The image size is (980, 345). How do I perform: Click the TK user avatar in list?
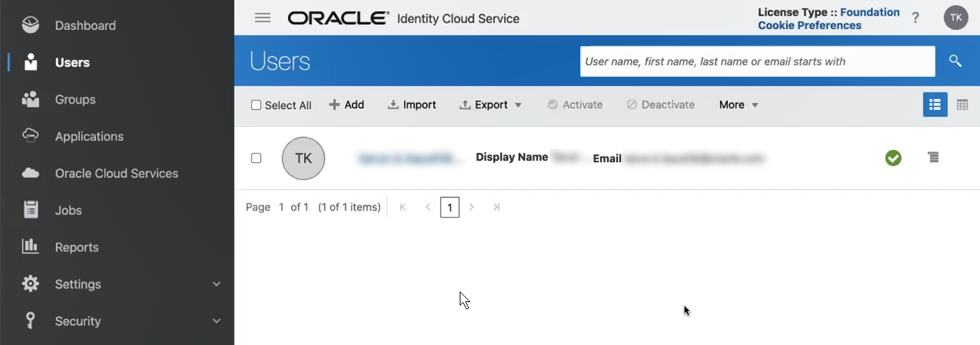pos(303,158)
